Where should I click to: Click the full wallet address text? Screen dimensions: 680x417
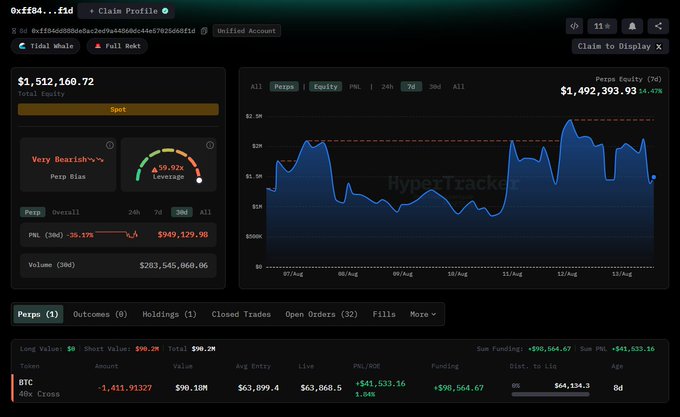click(113, 31)
